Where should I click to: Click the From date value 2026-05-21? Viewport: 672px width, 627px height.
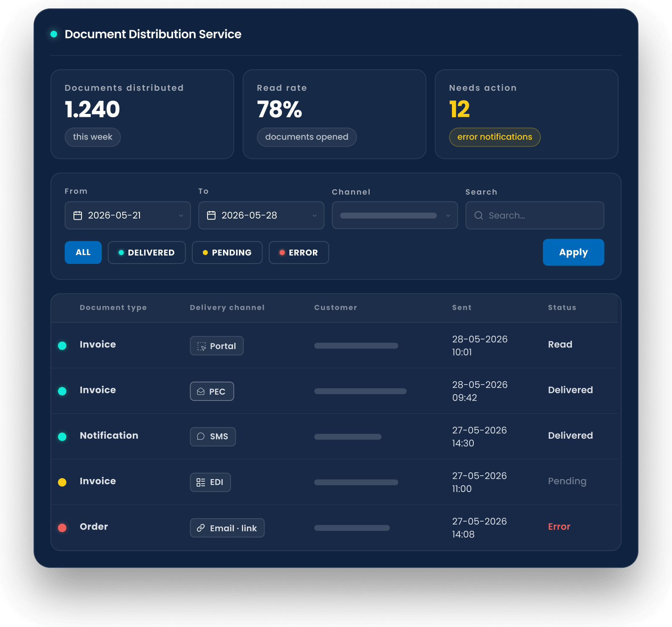point(114,216)
